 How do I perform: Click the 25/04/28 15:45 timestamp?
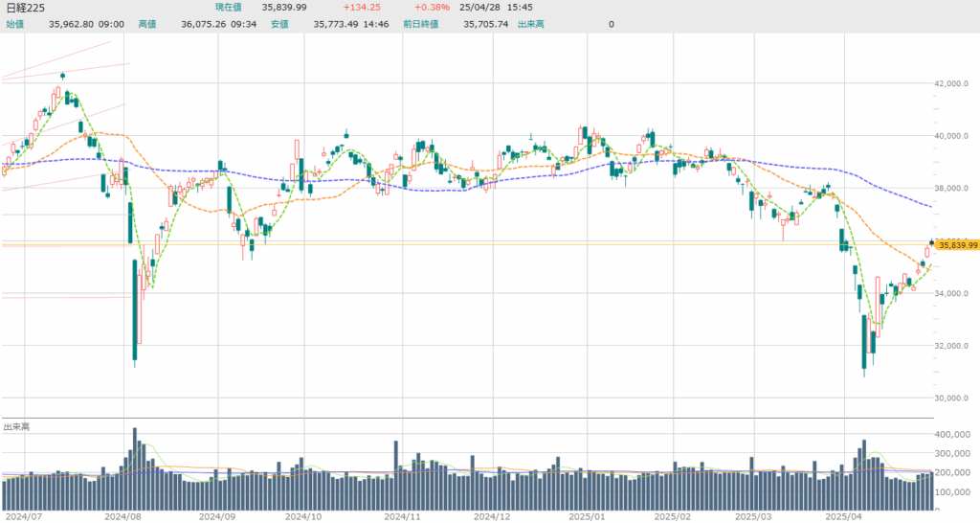[x=496, y=8]
